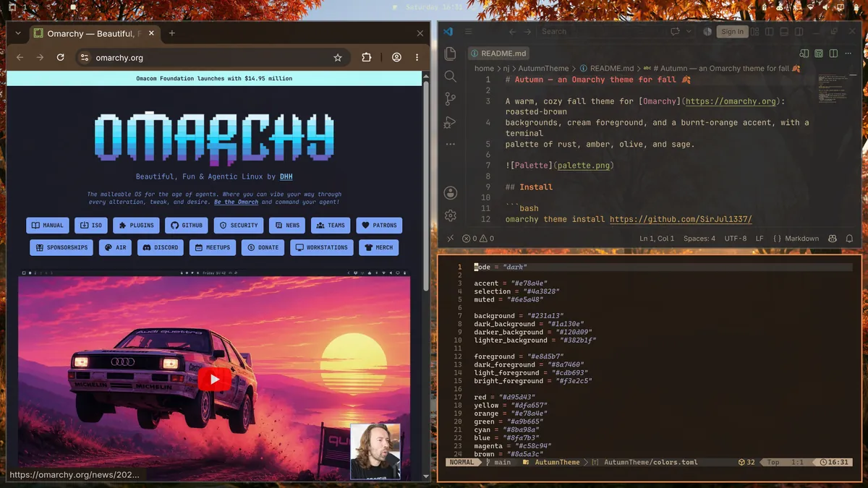Expand the nj breadcrumb in VS Code
The image size is (868, 488).
pyautogui.click(x=506, y=69)
